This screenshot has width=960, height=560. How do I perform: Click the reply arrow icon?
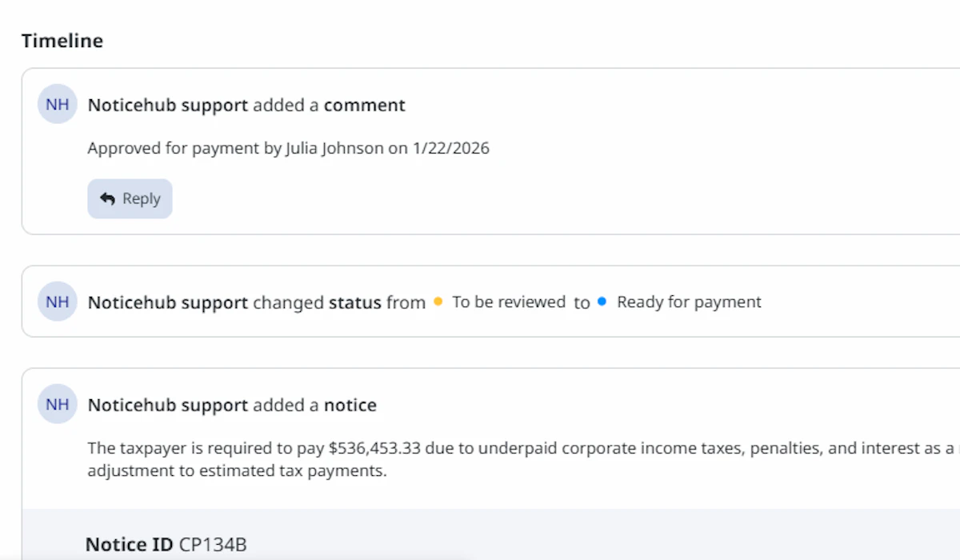(x=107, y=198)
